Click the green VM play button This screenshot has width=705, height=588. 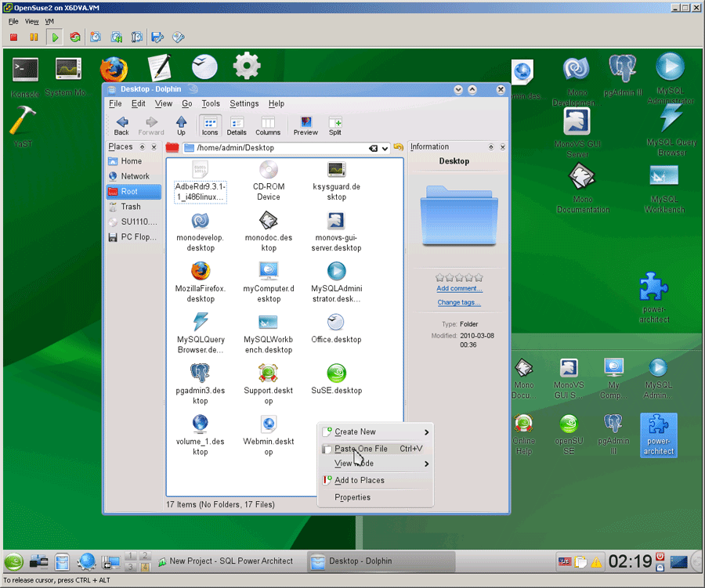[x=54, y=38]
